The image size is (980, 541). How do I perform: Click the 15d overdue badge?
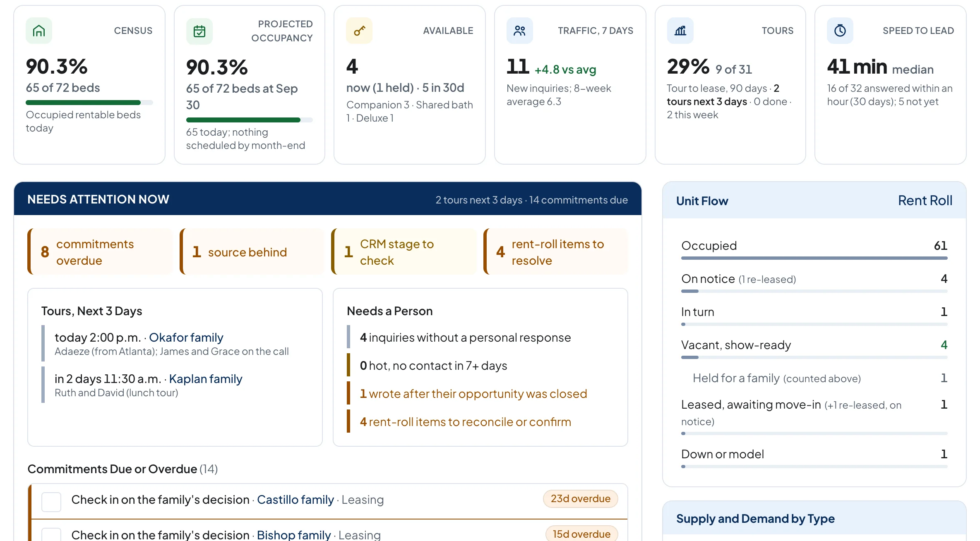(581, 534)
